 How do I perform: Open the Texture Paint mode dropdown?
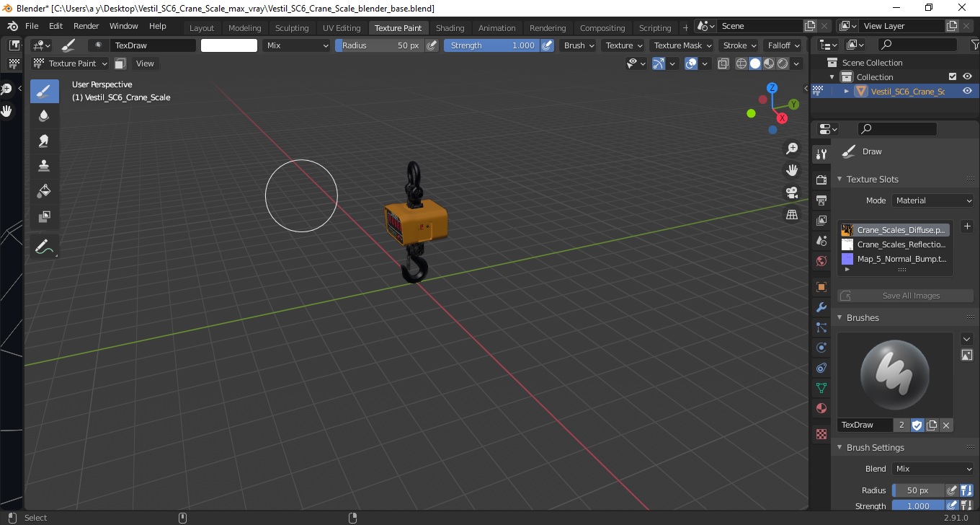point(70,63)
